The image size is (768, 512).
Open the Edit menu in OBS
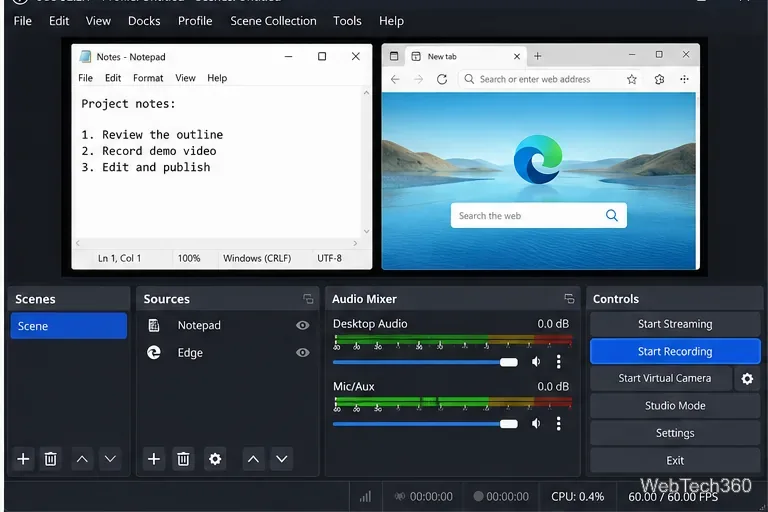59,21
